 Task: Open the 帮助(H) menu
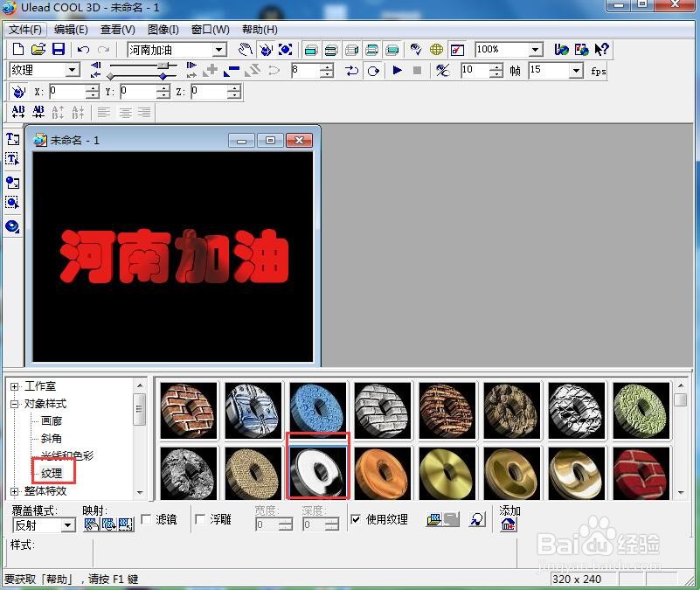[x=260, y=30]
